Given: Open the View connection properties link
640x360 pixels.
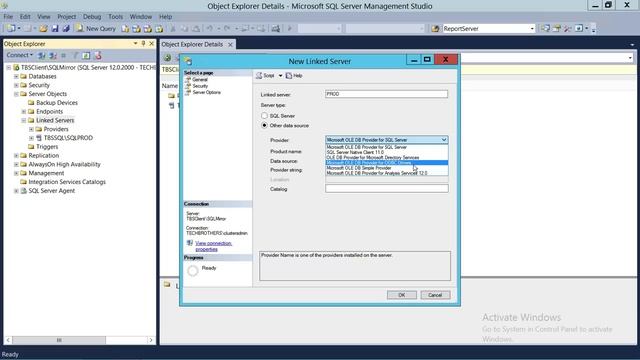Looking at the screenshot, I should (213, 246).
